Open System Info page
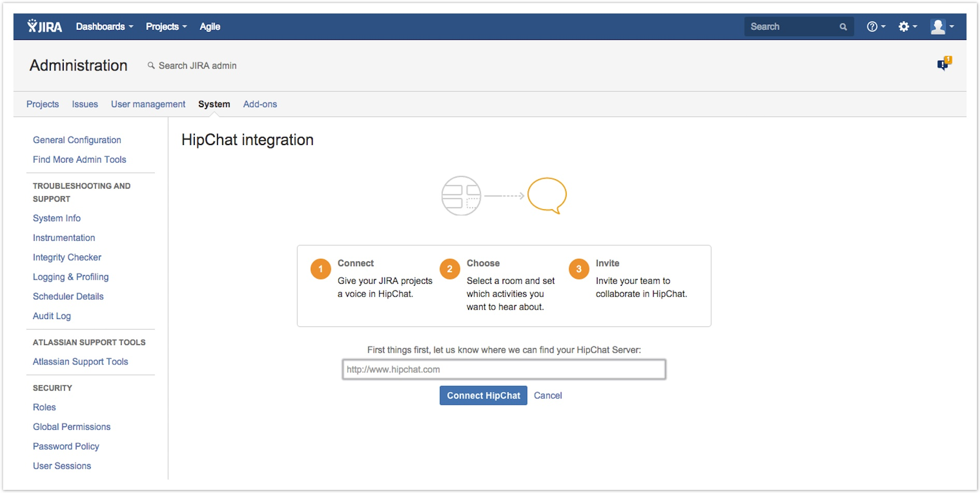The width and height of the screenshot is (980, 493). (56, 218)
